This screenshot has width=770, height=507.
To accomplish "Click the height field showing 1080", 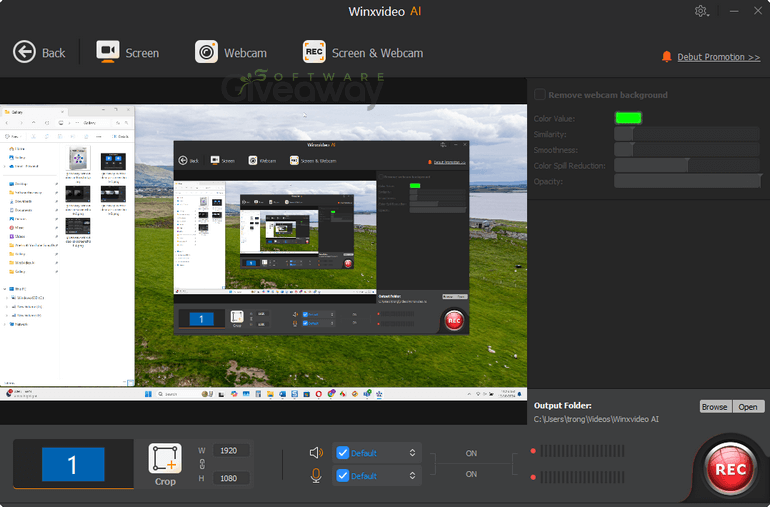I will point(231,478).
